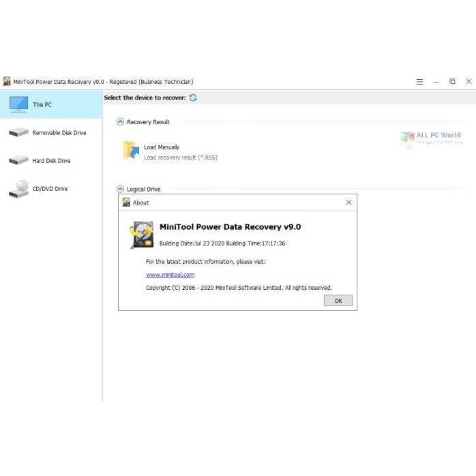
Task: Switch to Hard Disk Drive section
Action: coord(51,161)
